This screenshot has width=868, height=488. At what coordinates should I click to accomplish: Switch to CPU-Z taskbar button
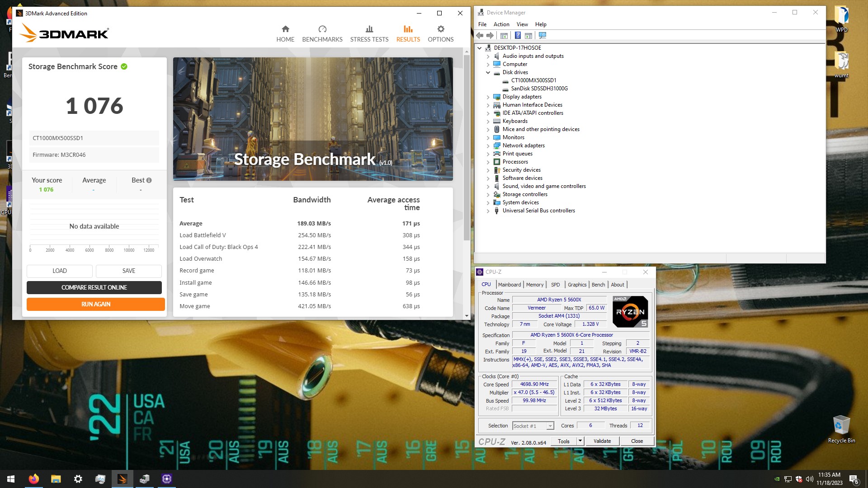tap(166, 479)
